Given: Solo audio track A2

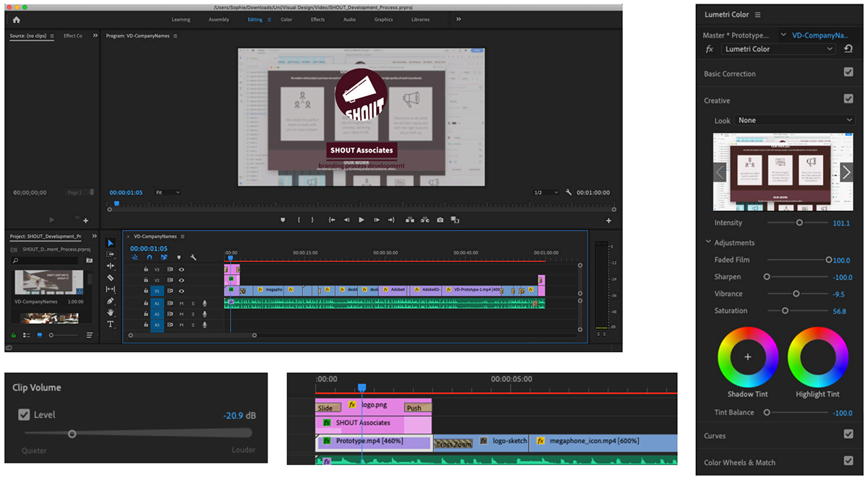Looking at the screenshot, I should click(193, 314).
